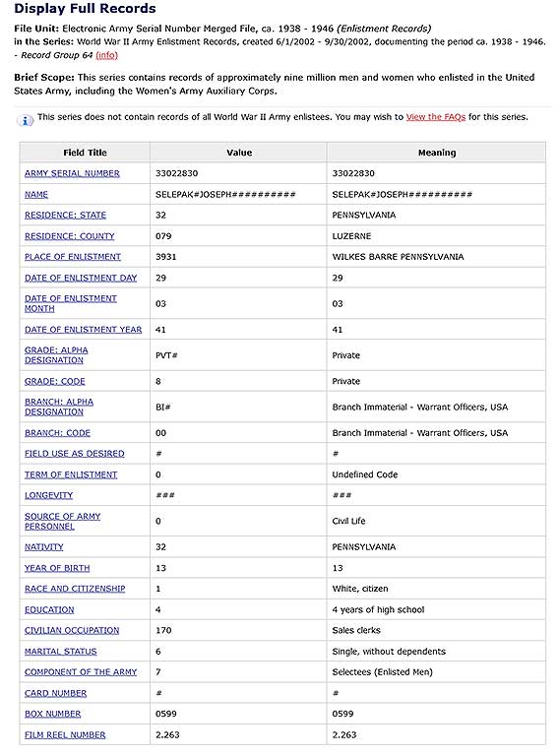Open the SOURCE OF ARMY PERSONNEL link

tap(62, 521)
